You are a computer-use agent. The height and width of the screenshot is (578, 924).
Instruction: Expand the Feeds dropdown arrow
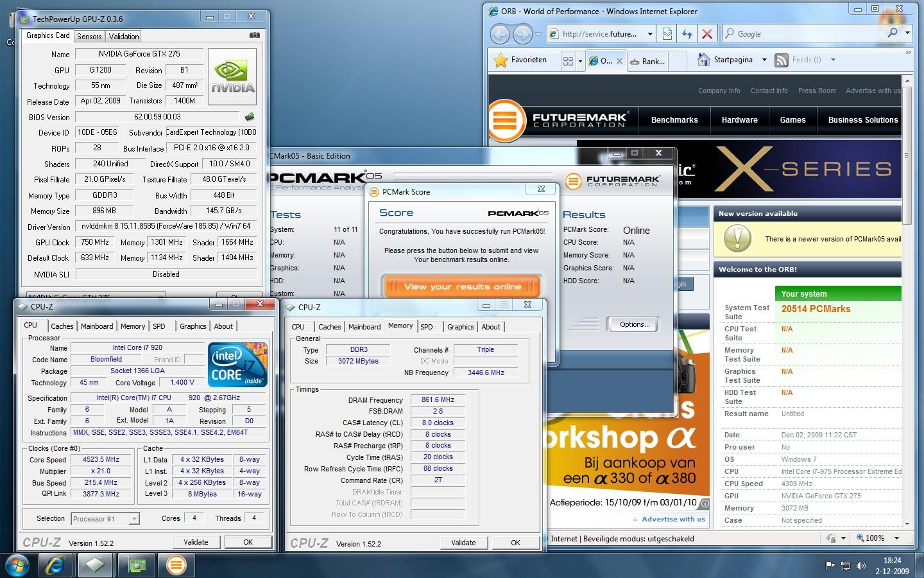(x=833, y=60)
